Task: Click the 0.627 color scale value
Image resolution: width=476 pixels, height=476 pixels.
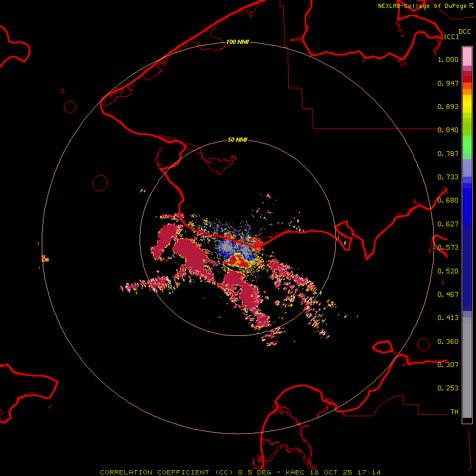Action: click(448, 224)
